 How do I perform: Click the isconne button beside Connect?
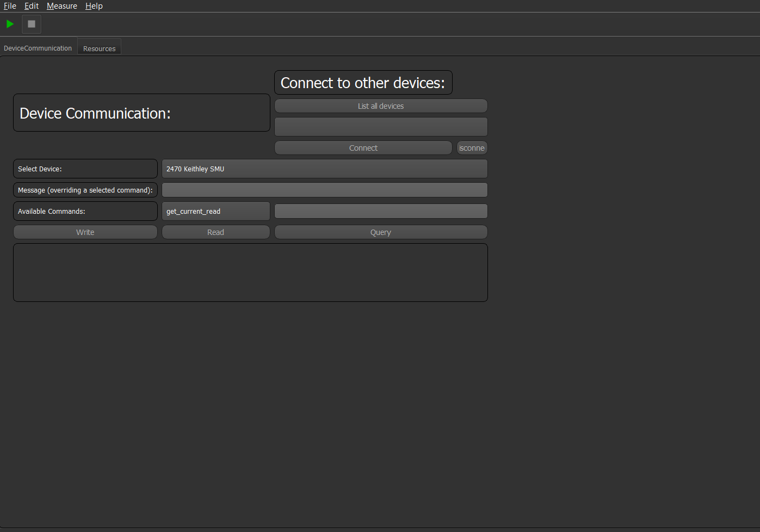pos(472,148)
